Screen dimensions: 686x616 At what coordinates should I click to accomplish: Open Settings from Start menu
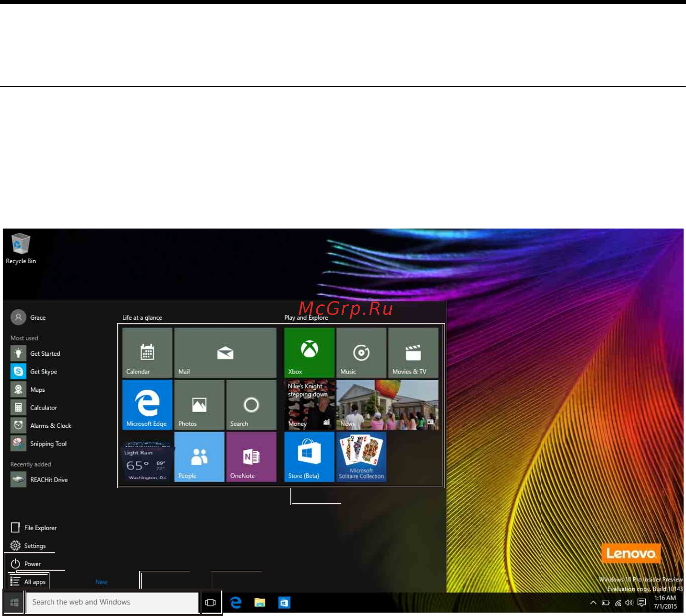click(28, 546)
